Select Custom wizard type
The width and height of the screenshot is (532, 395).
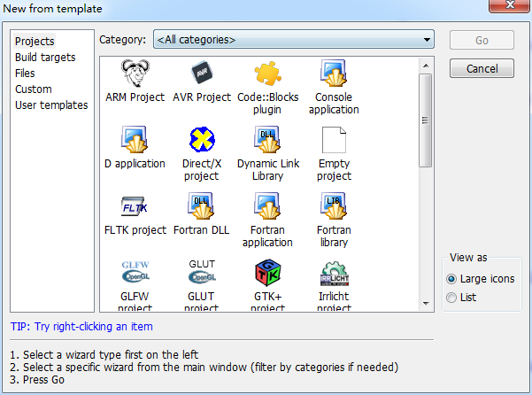click(34, 89)
